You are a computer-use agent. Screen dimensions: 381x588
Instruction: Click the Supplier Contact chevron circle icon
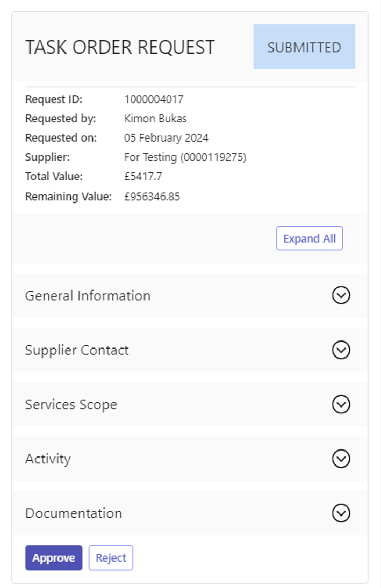click(341, 350)
